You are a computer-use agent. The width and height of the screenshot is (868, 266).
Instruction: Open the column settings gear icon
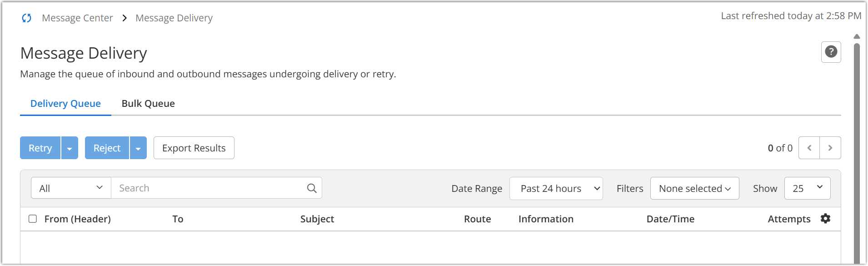[x=825, y=219]
